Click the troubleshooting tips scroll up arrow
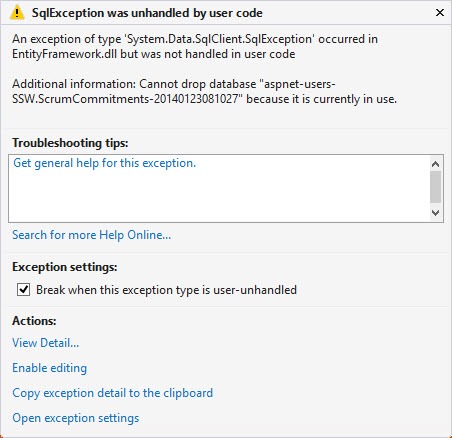The height and width of the screenshot is (438, 452). click(x=435, y=164)
